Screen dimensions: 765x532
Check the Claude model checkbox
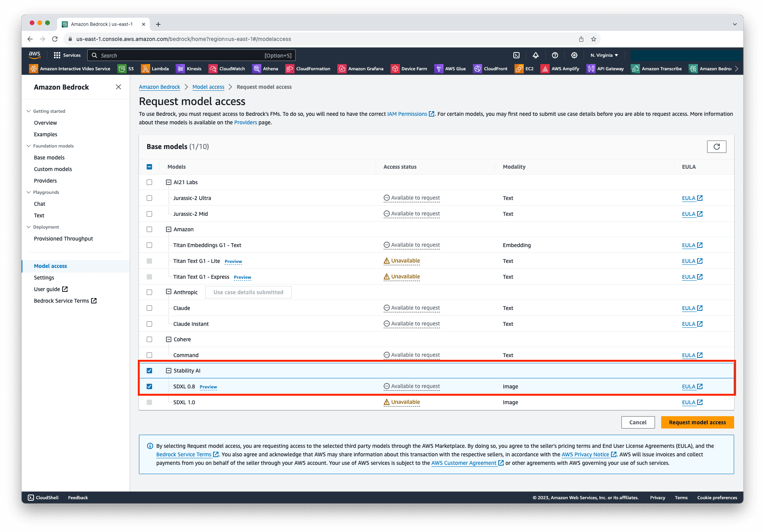[x=149, y=308]
